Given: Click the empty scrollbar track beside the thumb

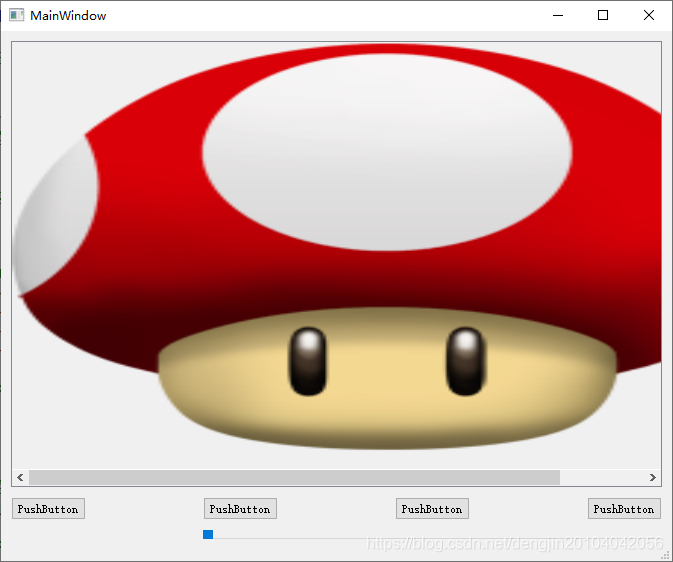Looking at the screenshot, I should pos(603,477).
